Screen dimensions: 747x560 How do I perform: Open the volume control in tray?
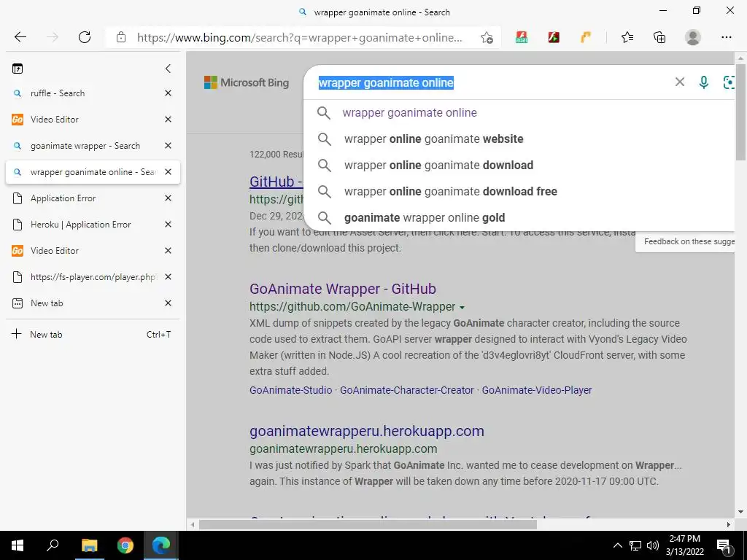(x=653, y=545)
